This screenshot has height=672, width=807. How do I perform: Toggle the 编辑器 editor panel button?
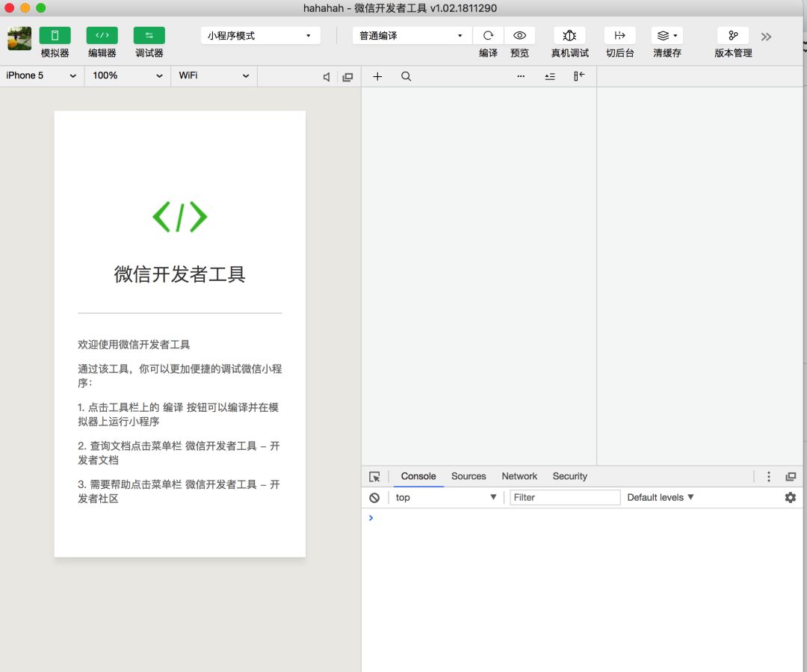[x=102, y=36]
